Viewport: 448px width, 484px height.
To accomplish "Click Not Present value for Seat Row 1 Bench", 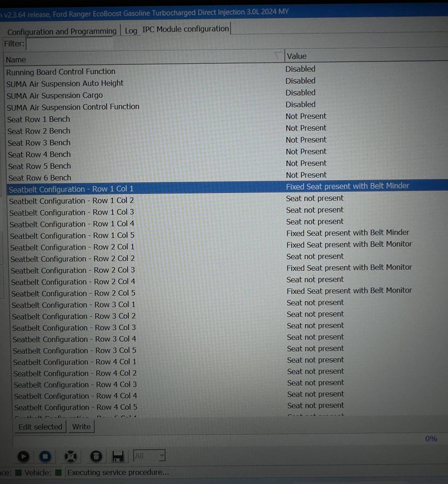I will pos(306,116).
